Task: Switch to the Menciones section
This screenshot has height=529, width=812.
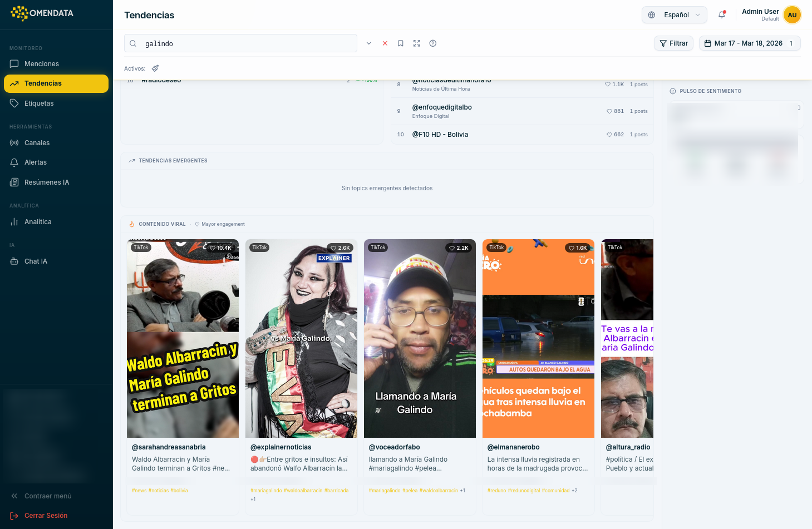Action: [42, 63]
